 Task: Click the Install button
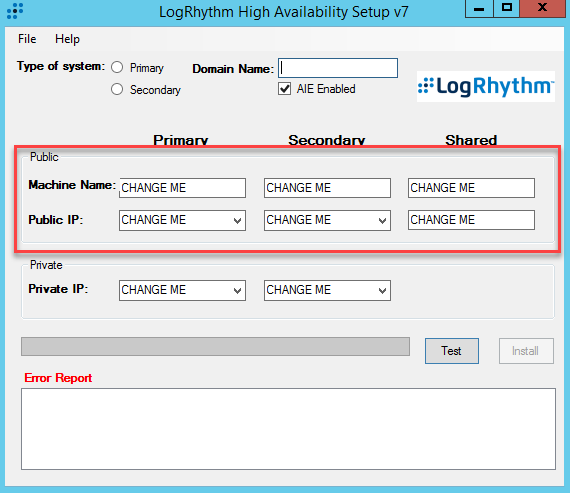pyautogui.click(x=526, y=351)
